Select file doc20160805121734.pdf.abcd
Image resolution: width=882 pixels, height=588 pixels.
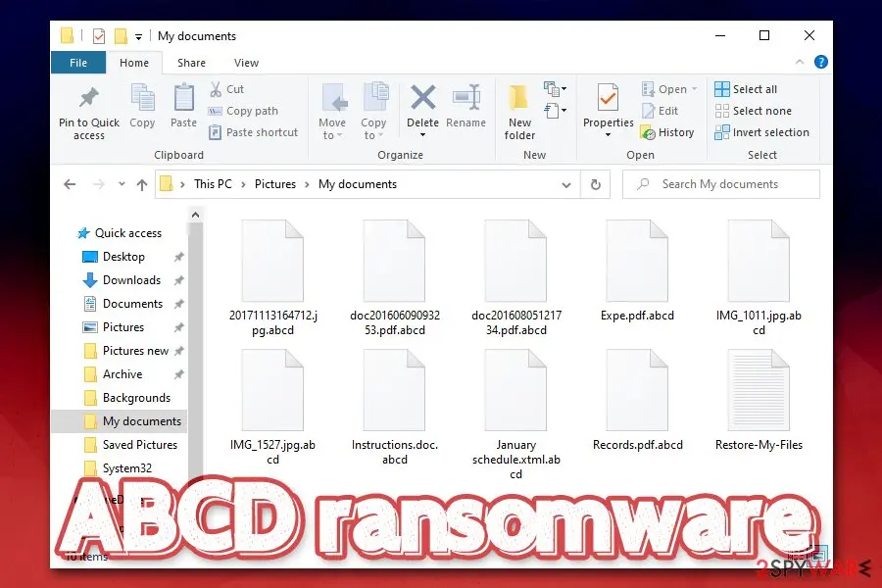[x=515, y=278]
